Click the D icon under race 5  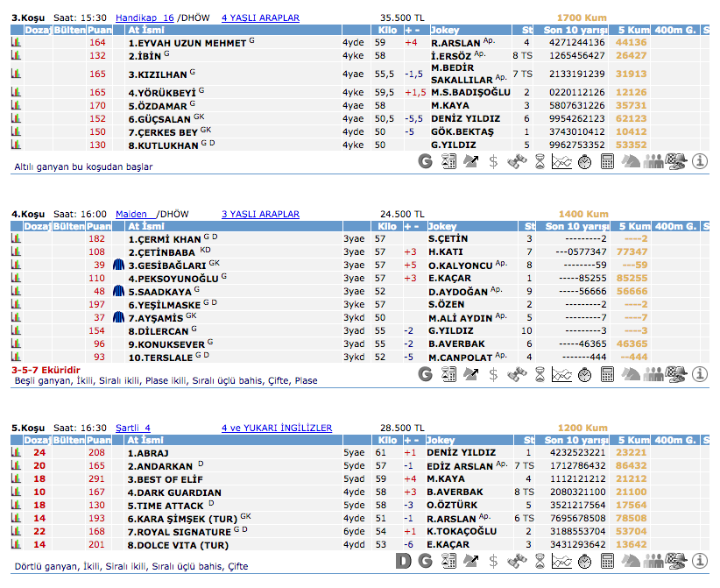[x=404, y=562]
